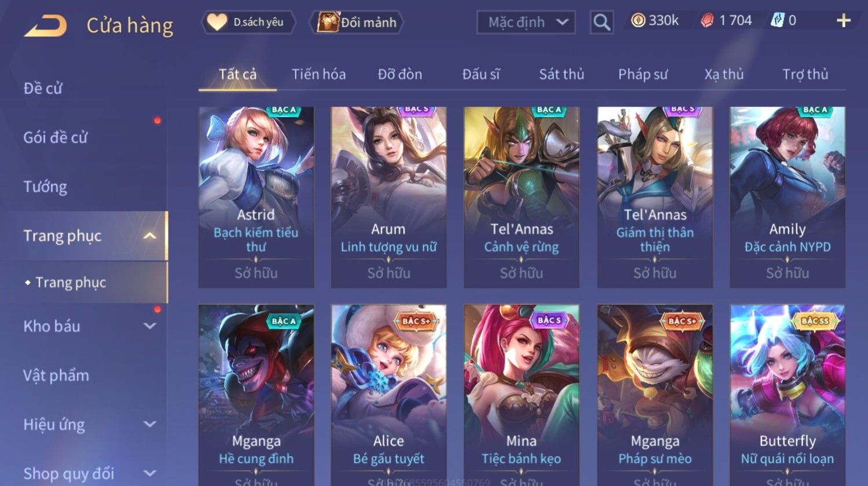Image resolution: width=868 pixels, height=486 pixels.
Task: Click the red ruby currency icon
Action: tap(707, 21)
